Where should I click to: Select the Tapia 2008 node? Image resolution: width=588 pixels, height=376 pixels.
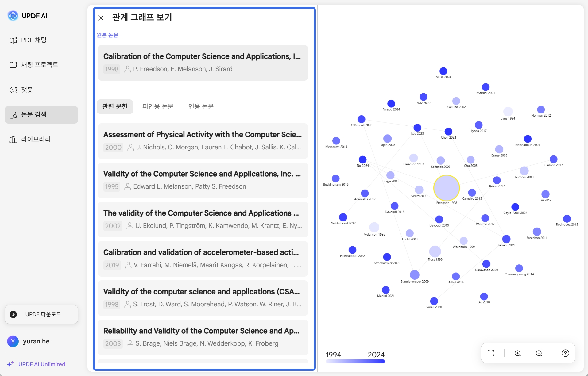coord(388,139)
